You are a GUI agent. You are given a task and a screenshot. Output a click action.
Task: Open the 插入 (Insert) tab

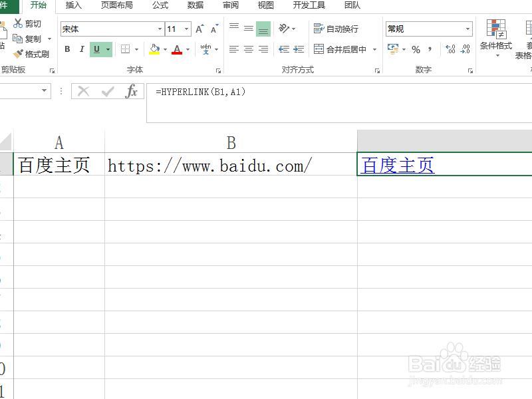pos(74,5)
